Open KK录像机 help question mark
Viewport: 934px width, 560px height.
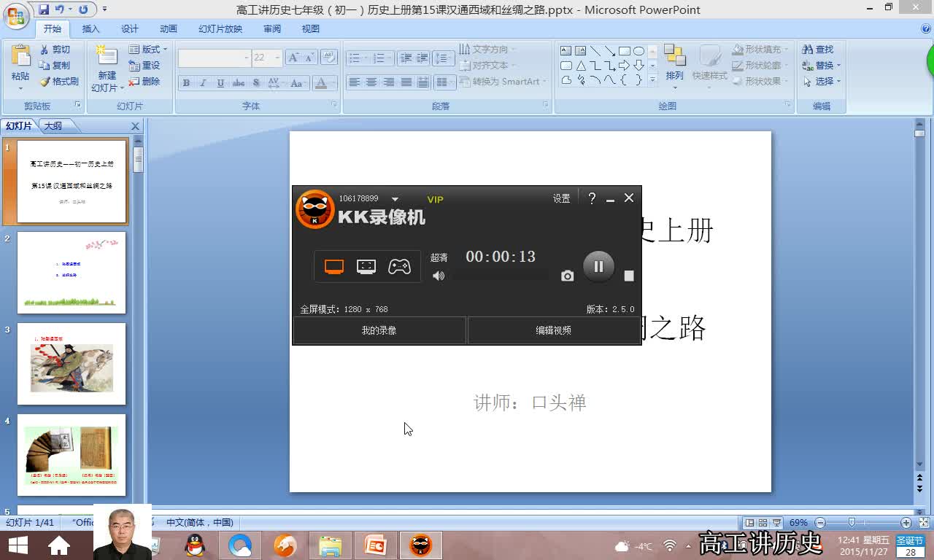tap(592, 198)
